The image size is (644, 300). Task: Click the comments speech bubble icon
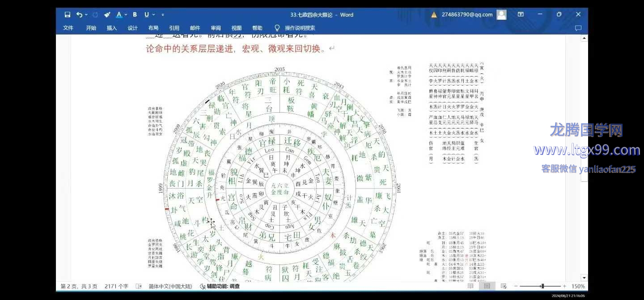(578, 28)
